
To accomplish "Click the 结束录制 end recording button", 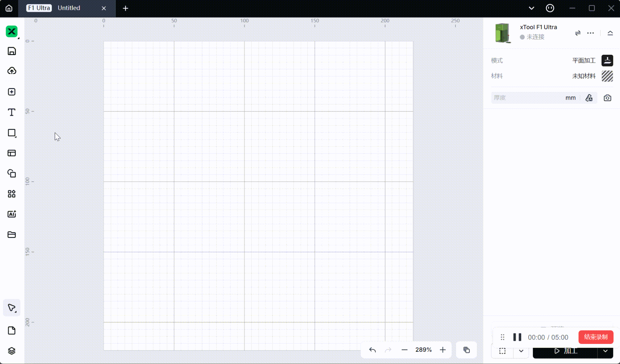I will pyautogui.click(x=596, y=337).
